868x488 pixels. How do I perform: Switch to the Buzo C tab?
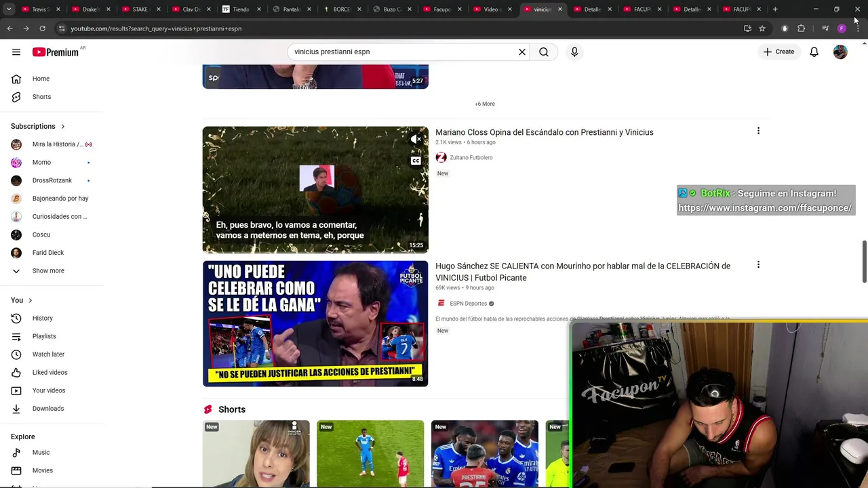[391, 9]
